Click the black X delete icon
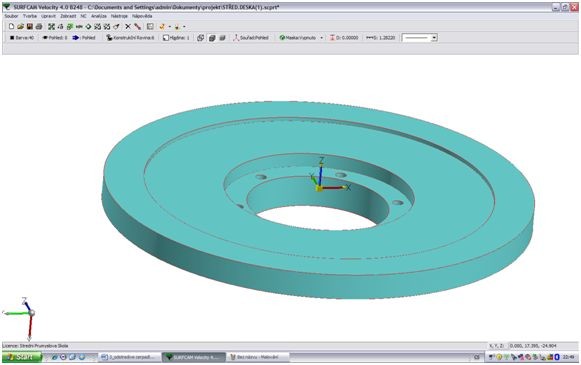 128,27
